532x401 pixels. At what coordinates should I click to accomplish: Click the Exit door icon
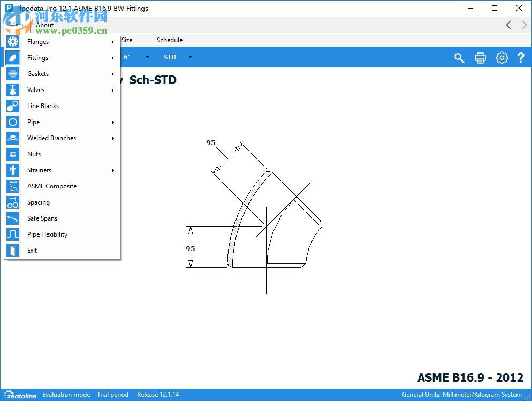pyautogui.click(x=12, y=251)
